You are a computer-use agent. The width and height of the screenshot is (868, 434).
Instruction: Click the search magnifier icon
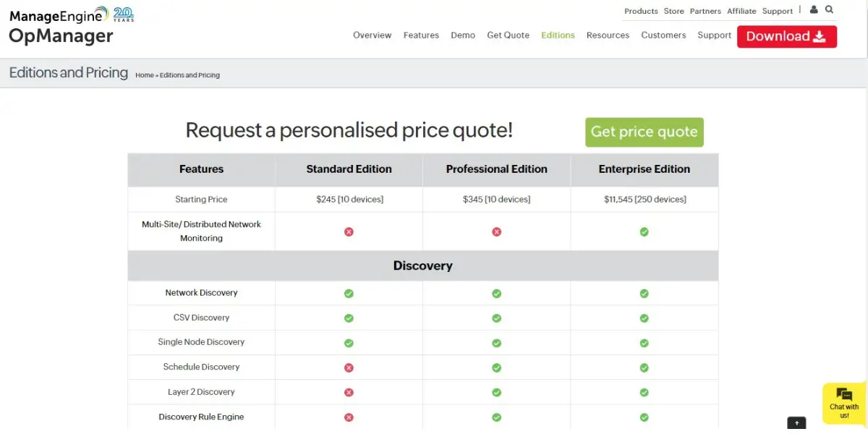(x=830, y=10)
